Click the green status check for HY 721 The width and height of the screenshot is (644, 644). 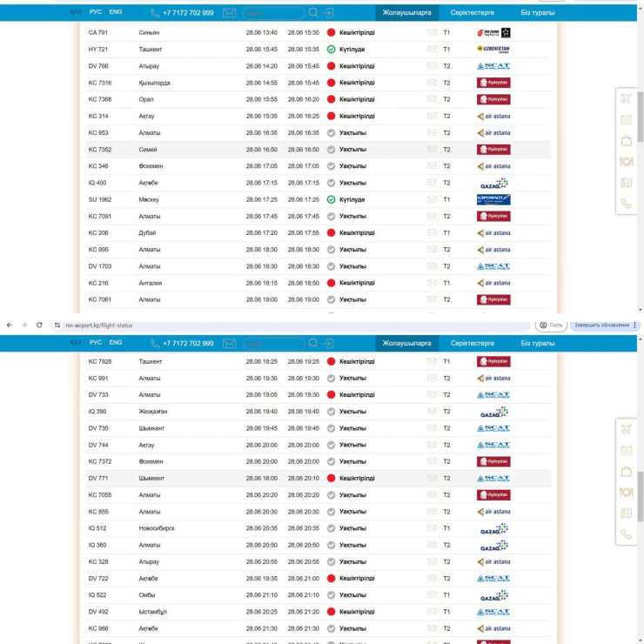(331, 50)
